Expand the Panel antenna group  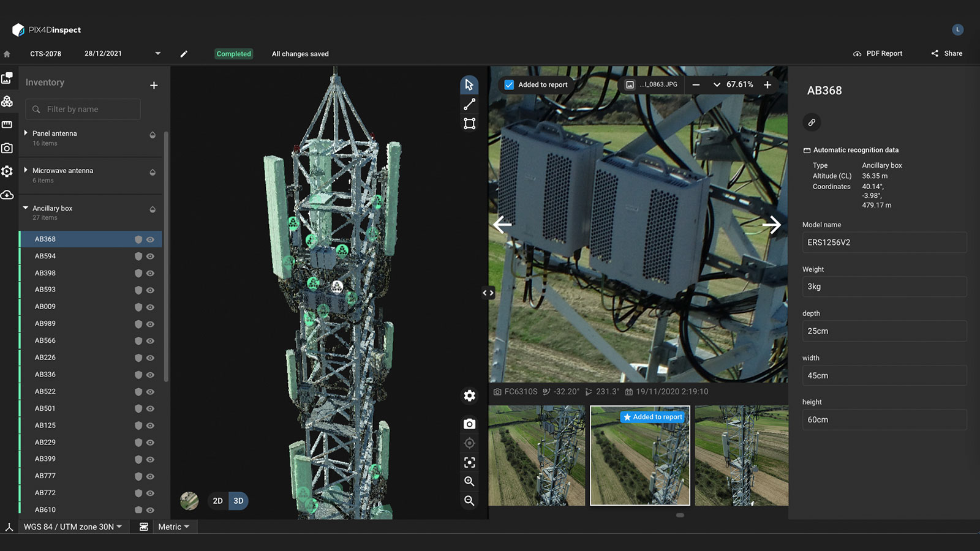point(26,133)
